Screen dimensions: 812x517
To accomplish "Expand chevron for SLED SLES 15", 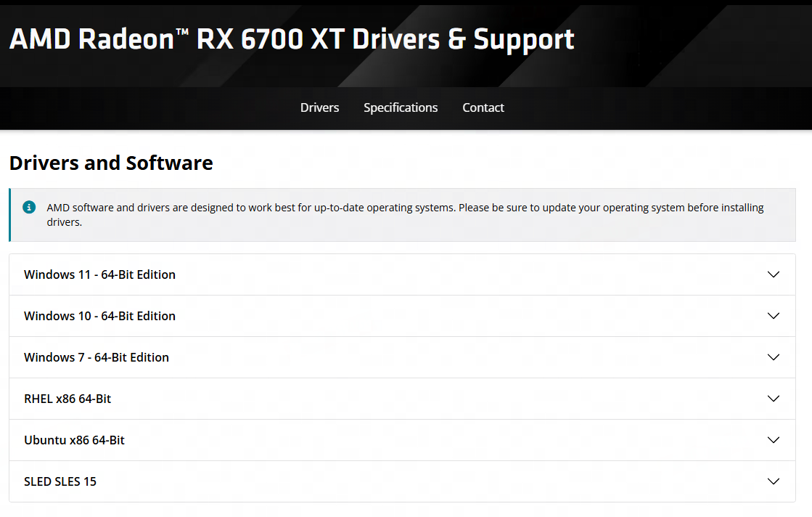I will coord(773,481).
